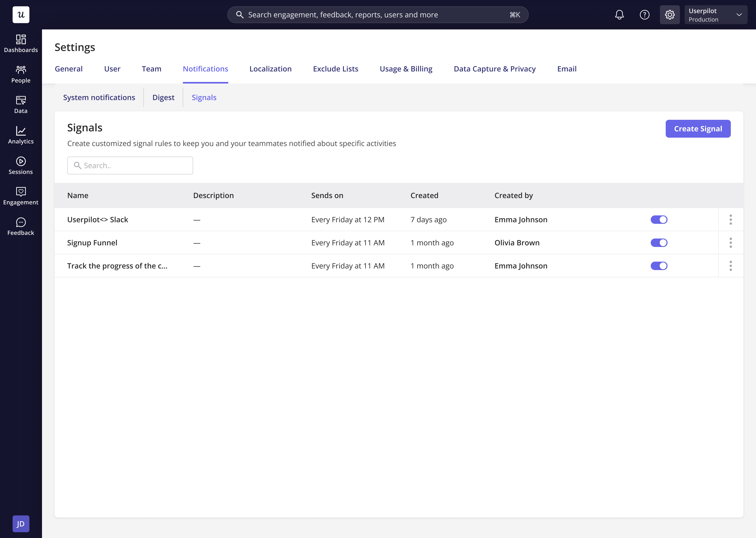Image resolution: width=756 pixels, height=538 pixels.
Task: Switch to the Usage & Billing tab
Action: coord(406,69)
